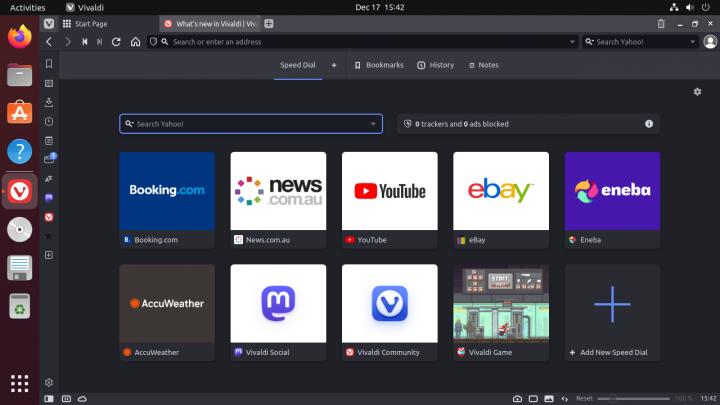
Task: Open the Translate panel in the sidebar
Action: click(49, 178)
